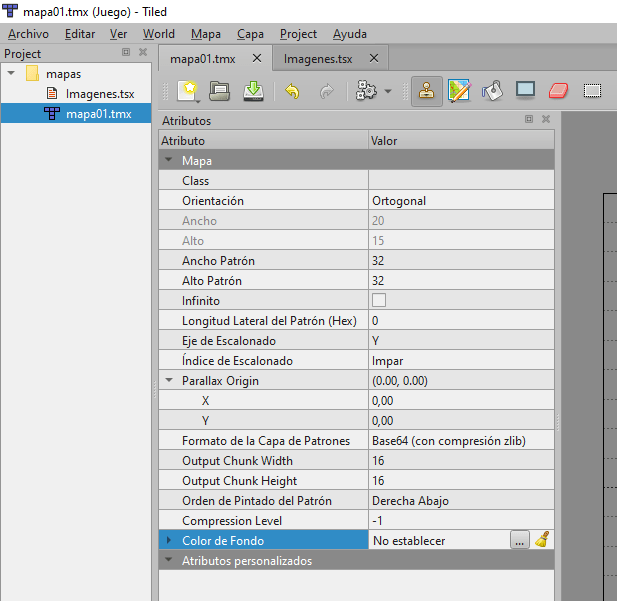Select the Shape Fill tool

[x=525, y=91]
